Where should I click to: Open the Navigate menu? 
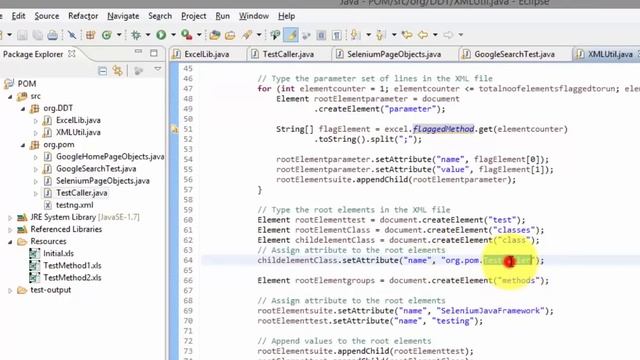coord(123,16)
